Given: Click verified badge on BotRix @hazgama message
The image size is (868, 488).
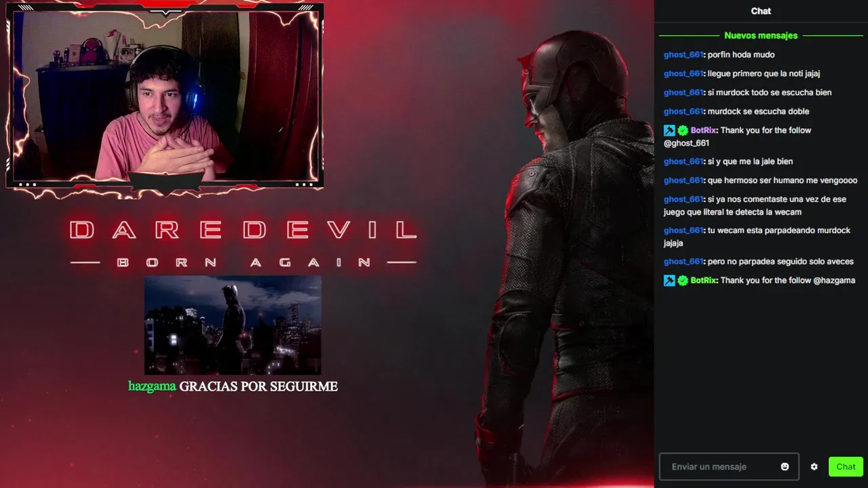Looking at the screenshot, I should [683, 280].
